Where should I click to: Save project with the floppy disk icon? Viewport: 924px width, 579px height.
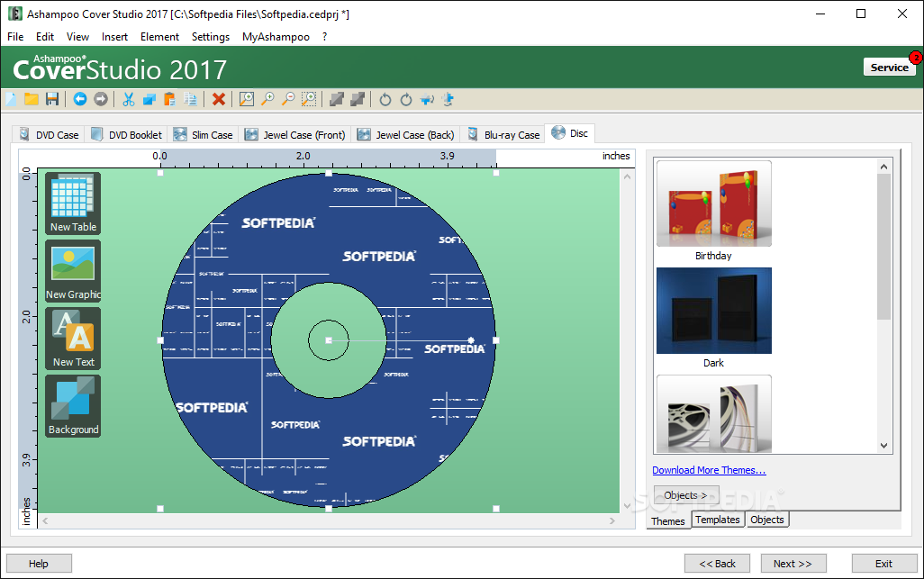52,99
